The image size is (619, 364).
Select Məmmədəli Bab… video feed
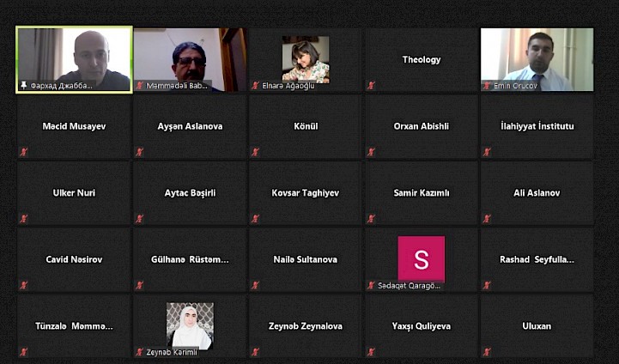pos(191,59)
